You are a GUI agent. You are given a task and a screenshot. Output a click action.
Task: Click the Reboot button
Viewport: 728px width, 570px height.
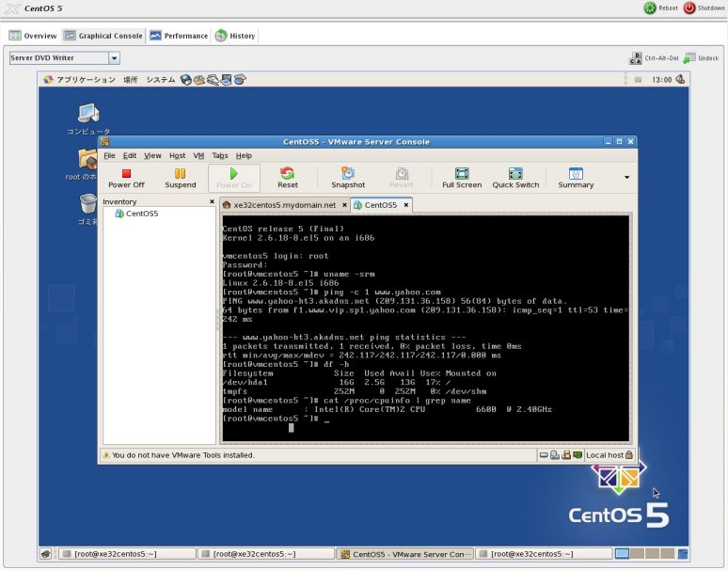[x=660, y=8]
